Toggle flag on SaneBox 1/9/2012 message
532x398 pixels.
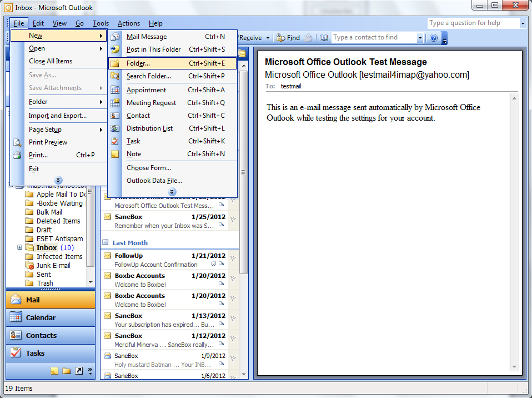tap(233, 359)
